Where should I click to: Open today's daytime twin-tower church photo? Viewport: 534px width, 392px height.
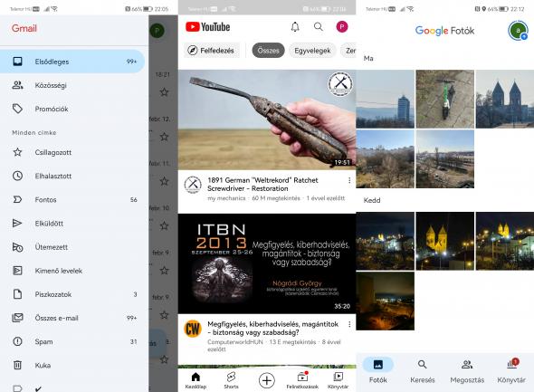[505, 99]
